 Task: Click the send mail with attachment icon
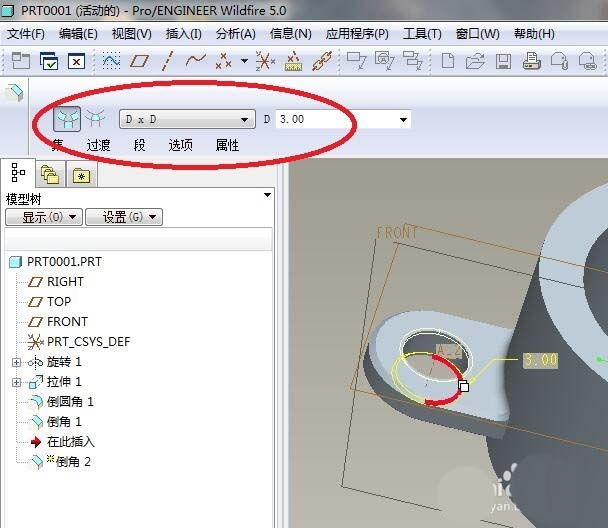560,61
